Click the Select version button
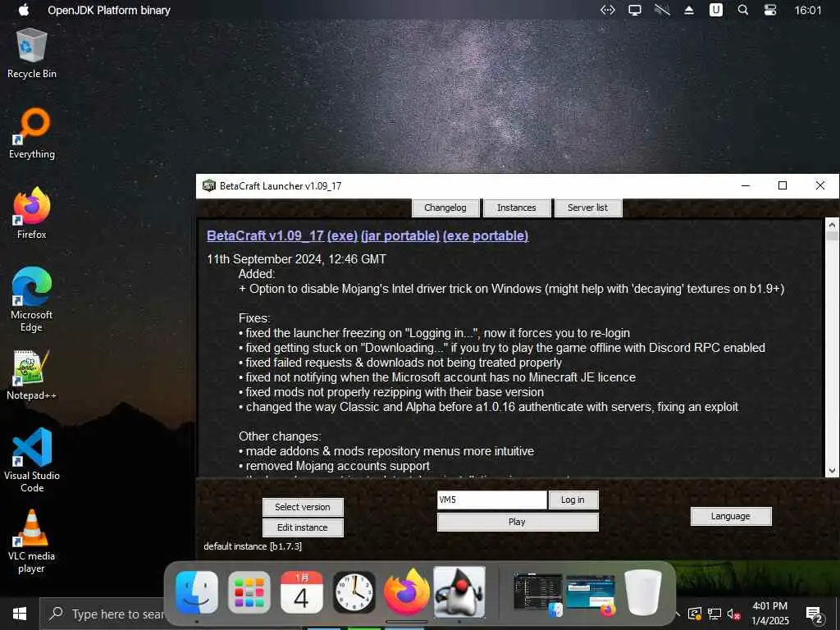 303,507
